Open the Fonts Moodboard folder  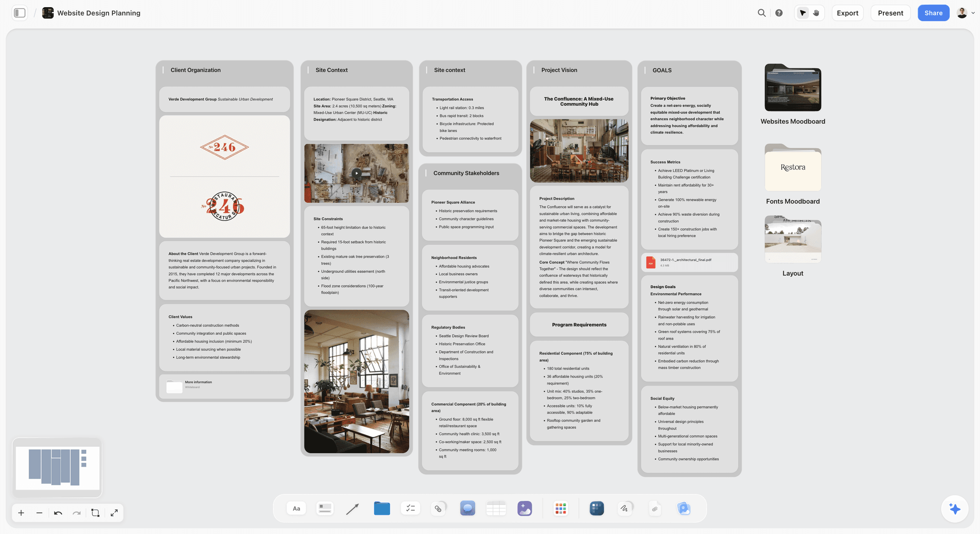tap(793, 167)
